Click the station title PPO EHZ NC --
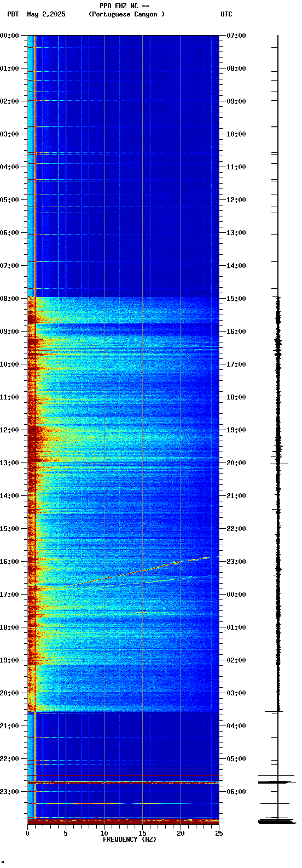This screenshot has height=868, width=302. (x=124, y=6)
